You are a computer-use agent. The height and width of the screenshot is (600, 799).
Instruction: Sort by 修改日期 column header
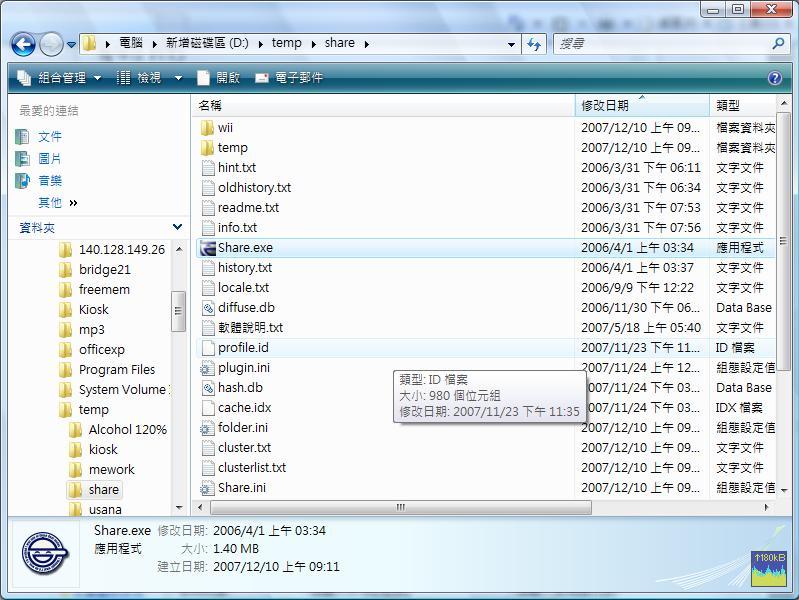642,105
